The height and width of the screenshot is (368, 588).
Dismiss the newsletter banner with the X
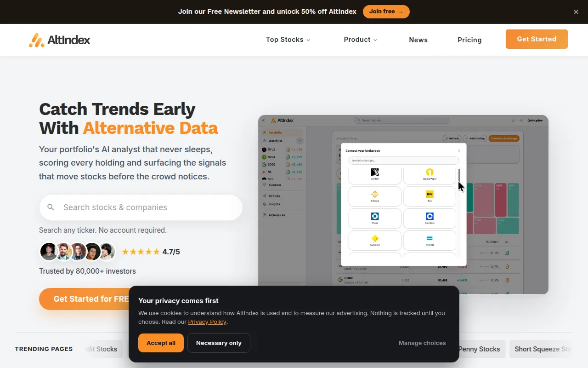point(576,12)
